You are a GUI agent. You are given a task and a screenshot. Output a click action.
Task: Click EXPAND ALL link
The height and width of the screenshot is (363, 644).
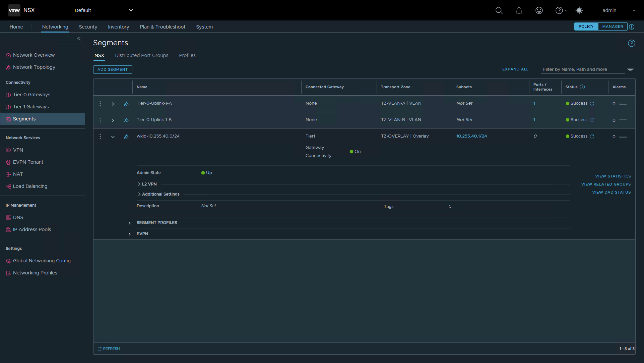pyautogui.click(x=515, y=69)
